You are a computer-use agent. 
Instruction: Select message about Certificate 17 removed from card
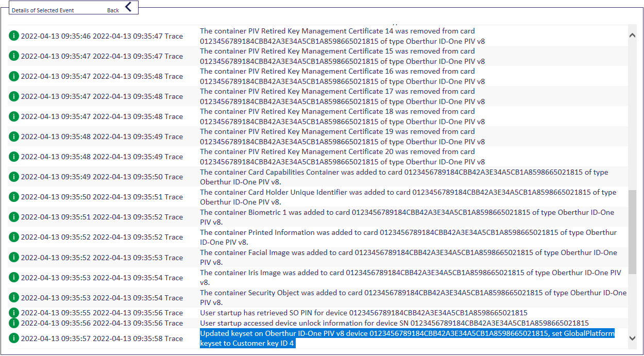342,96
